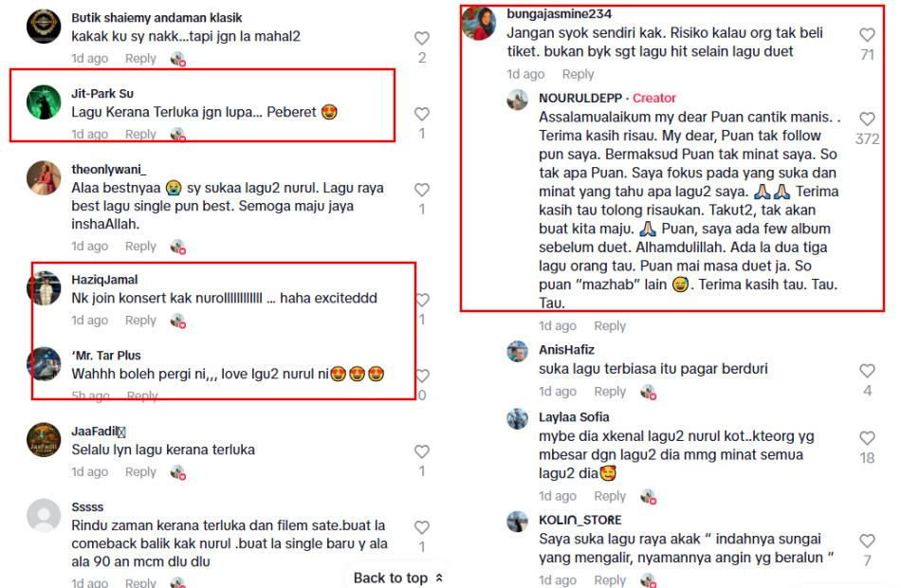Click Back to top button
901x588 pixels.
pos(397,578)
